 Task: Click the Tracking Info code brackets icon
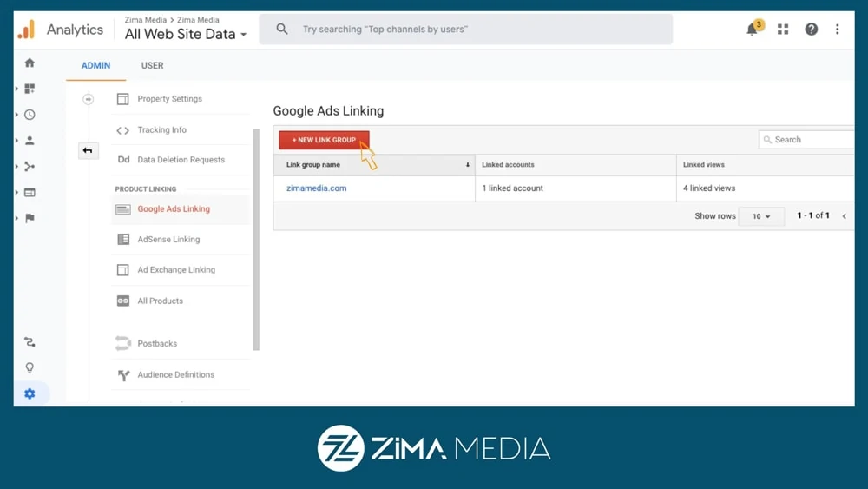(x=123, y=130)
